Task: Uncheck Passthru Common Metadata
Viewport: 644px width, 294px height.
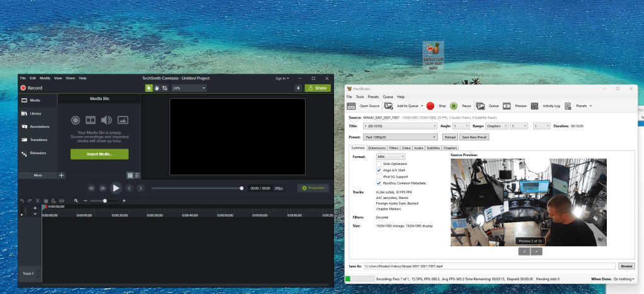Action: [379, 183]
